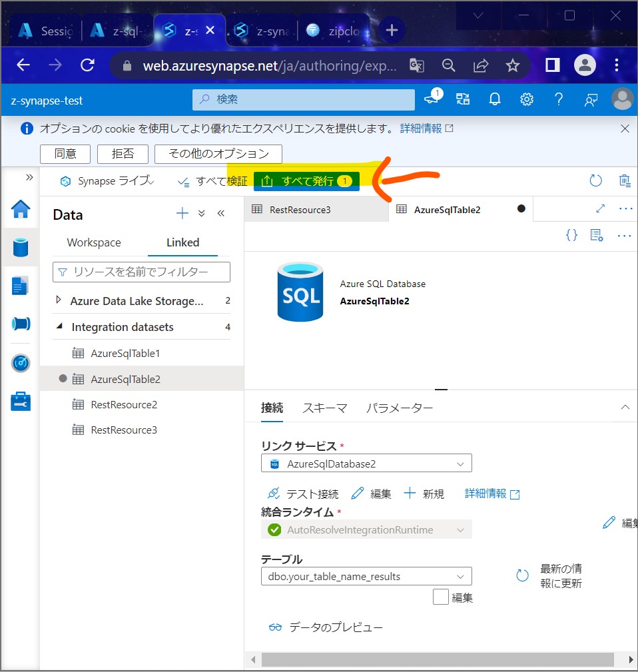Open 詳細情報 link in cookie banner

[x=426, y=129]
